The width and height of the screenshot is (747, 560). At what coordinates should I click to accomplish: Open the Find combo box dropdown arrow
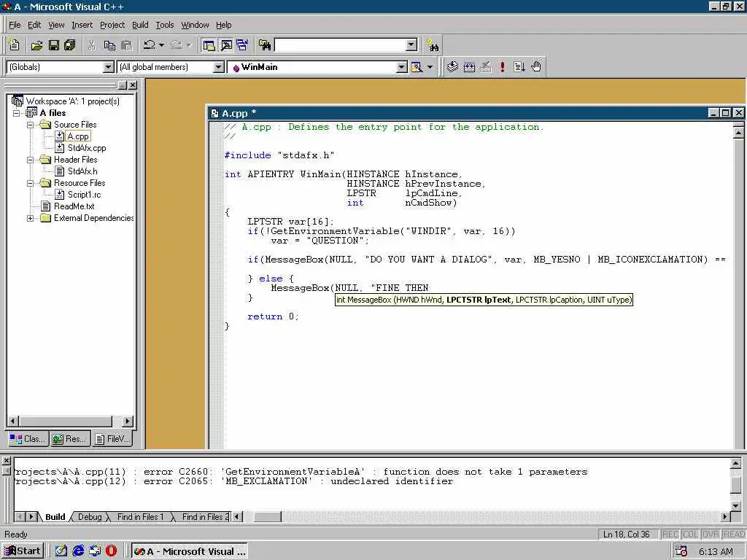[411, 45]
